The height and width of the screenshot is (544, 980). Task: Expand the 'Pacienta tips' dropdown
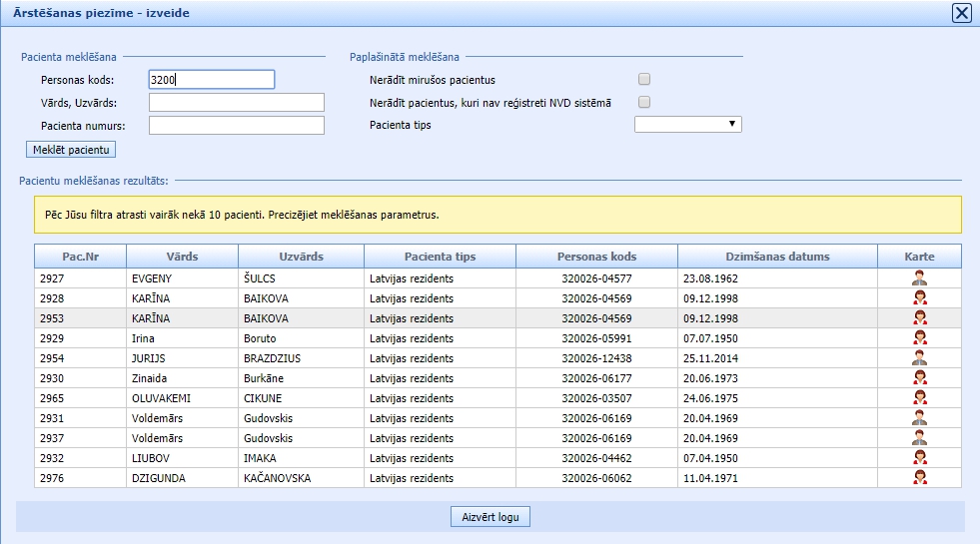[x=687, y=124]
